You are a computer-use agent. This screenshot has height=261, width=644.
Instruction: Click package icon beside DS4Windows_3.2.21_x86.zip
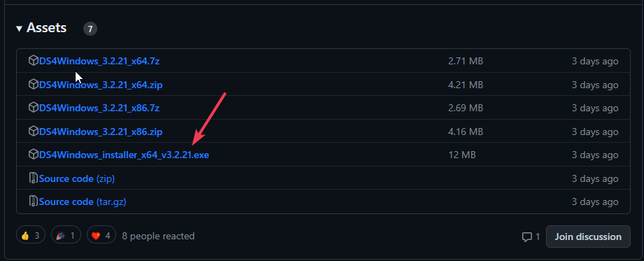(x=34, y=132)
